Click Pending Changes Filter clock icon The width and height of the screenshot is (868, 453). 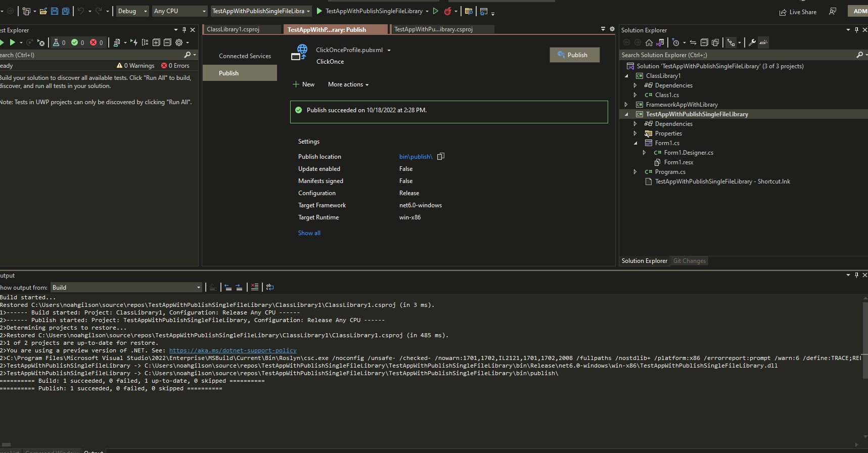pos(676,42)
